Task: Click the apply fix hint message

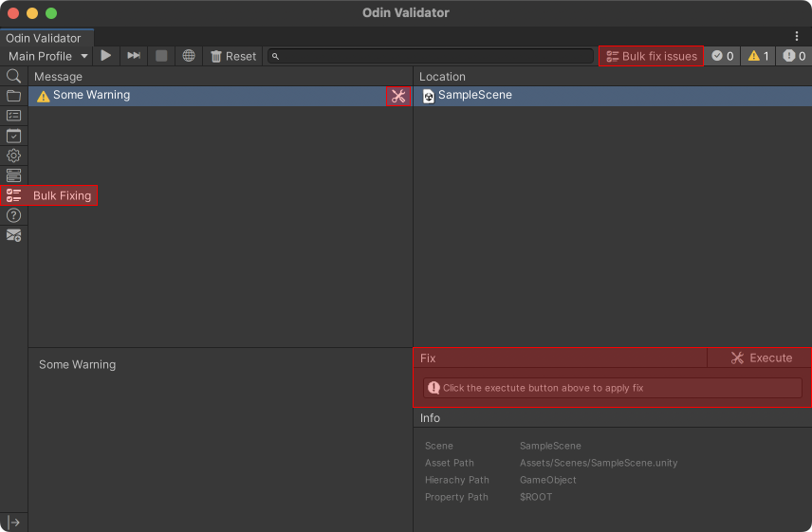Action: (612, 388)
